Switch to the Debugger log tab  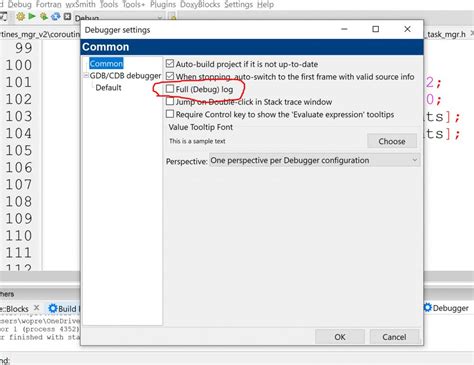[x=446, y=308]
